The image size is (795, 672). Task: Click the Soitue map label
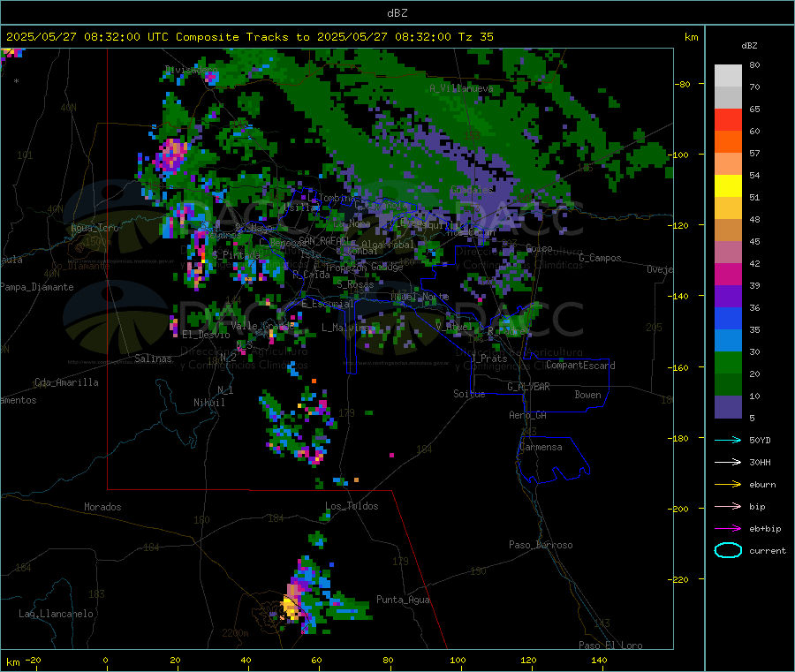point(469,394)
